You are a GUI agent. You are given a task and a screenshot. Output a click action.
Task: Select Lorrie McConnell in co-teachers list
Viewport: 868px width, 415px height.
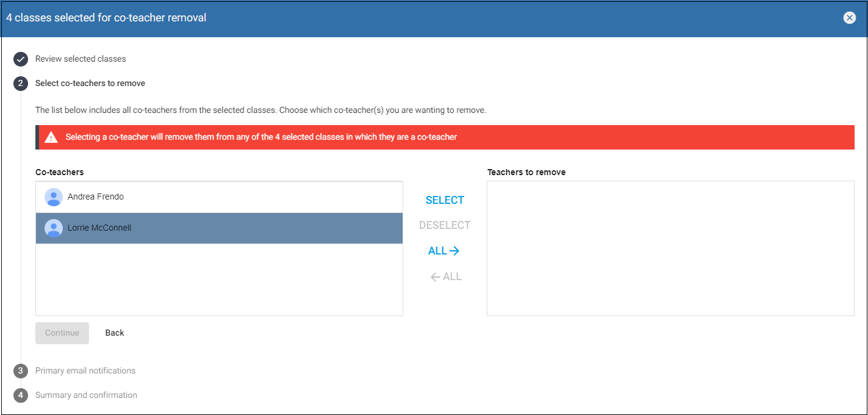point(219,228)
